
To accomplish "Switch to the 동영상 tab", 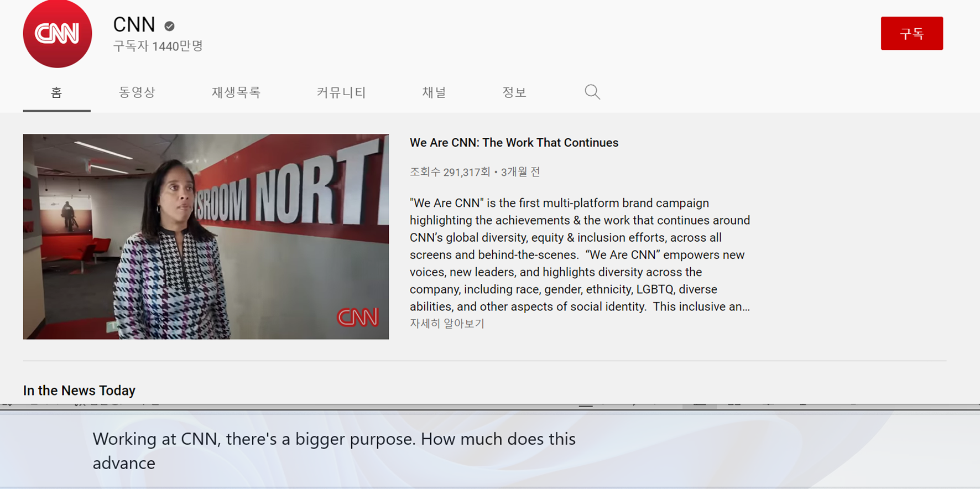I will tap(137, 92).
